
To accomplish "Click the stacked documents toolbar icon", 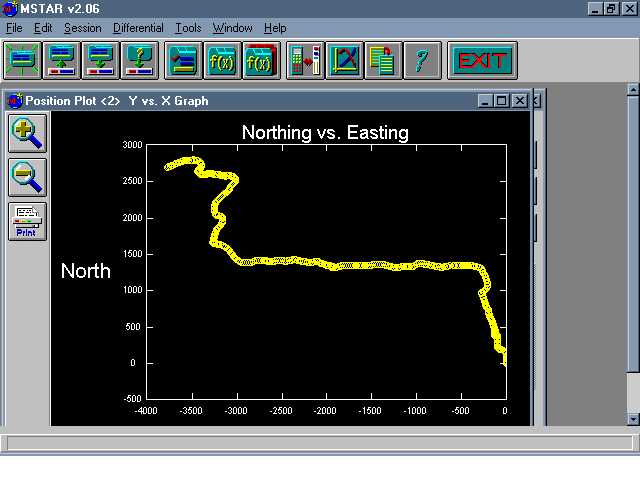I will tap(382, 60).
